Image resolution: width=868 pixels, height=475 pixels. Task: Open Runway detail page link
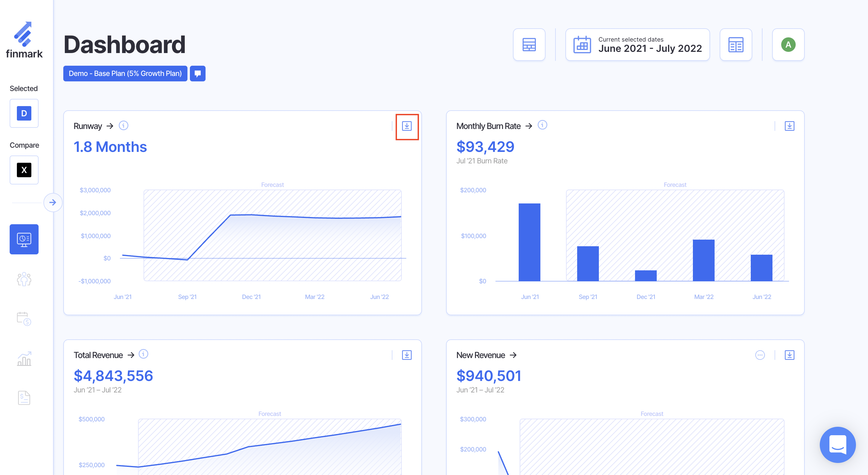tap(110, 126)
